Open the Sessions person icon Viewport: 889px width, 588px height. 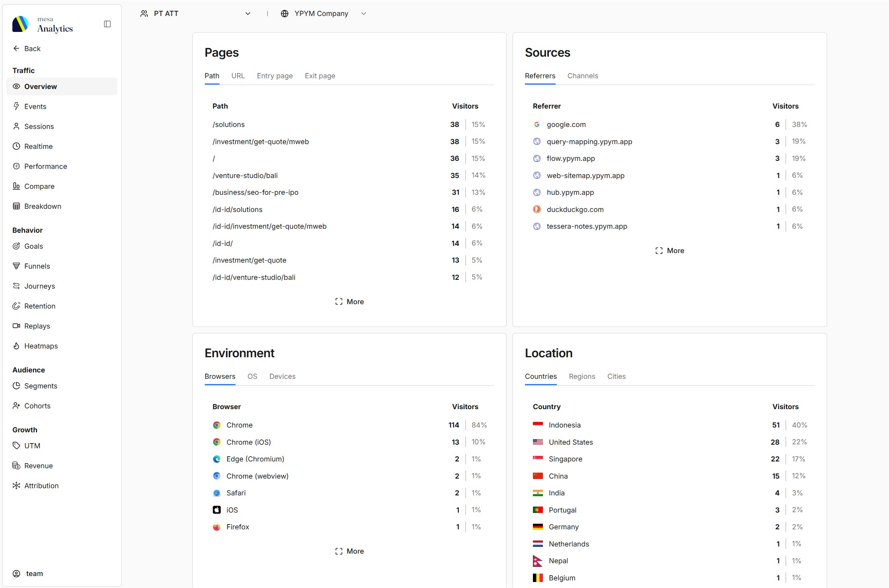coord(16,126)
